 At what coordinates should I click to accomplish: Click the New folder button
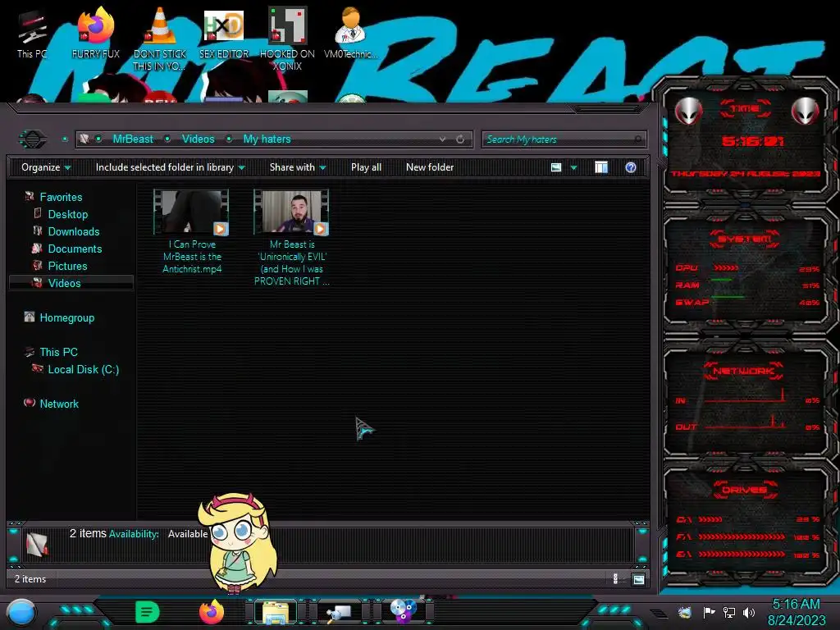[430, 167]
